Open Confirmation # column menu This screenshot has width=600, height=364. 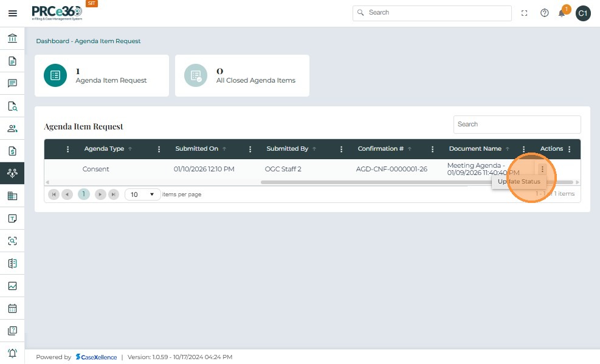(x=432, y=149)
